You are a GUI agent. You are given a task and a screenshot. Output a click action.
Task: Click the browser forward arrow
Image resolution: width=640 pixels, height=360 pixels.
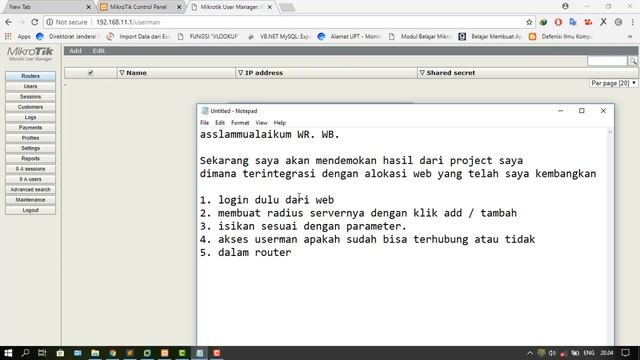click(21, 22)
